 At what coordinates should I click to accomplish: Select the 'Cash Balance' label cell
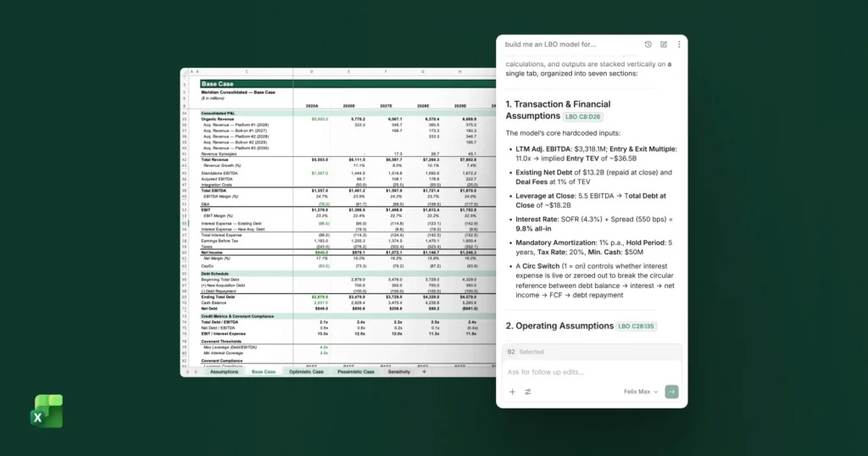pyautogui.click(x=214, y=303)
